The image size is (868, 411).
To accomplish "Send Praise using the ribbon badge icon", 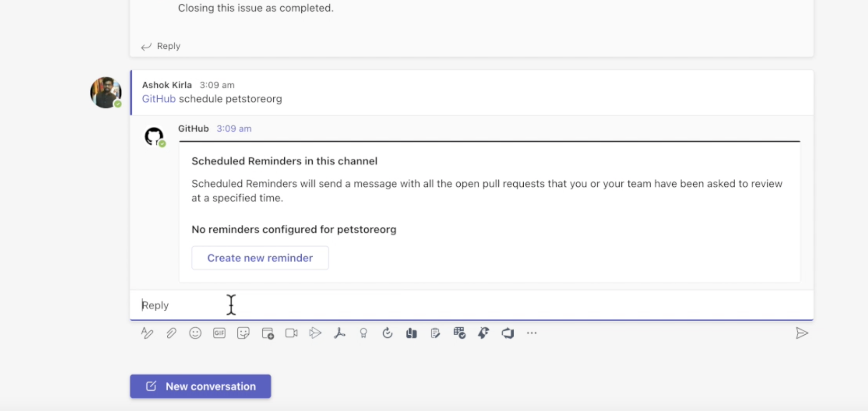I will pos(363,333).
